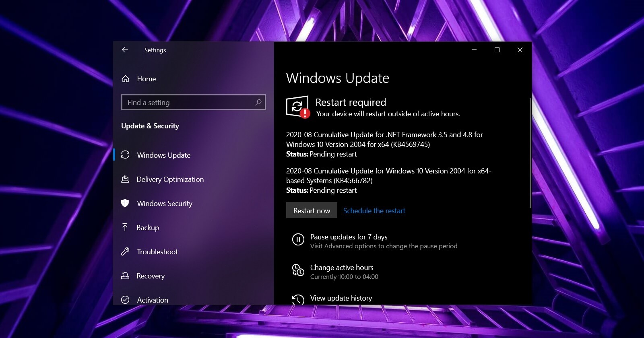This screenshot has width=644, height=338.
Task: Open Schedule the restart link
Action: tap(374, 210)
